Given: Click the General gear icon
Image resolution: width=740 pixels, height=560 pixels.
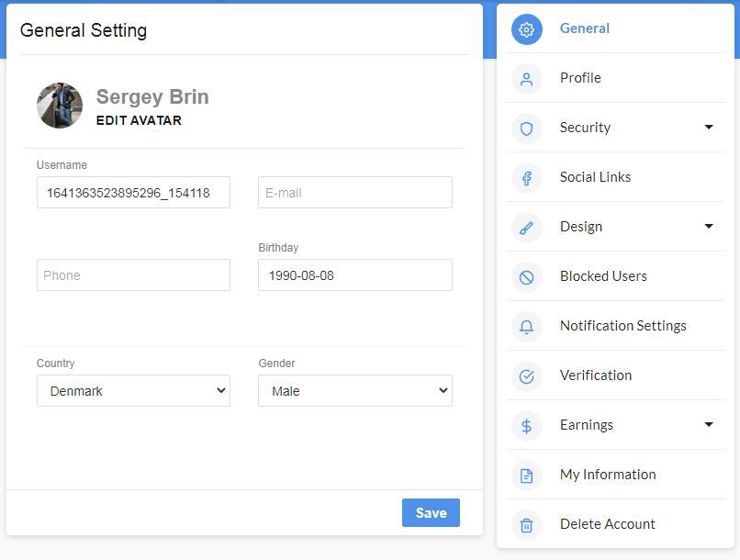Looking at the screenshot, I should coord(526,29).
